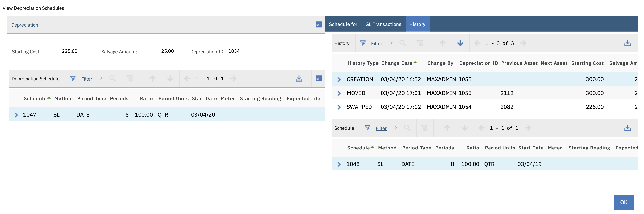Download the Depreciation Schedule table data
The height and width of the screenshot is (214, 644).
[299, 78]
